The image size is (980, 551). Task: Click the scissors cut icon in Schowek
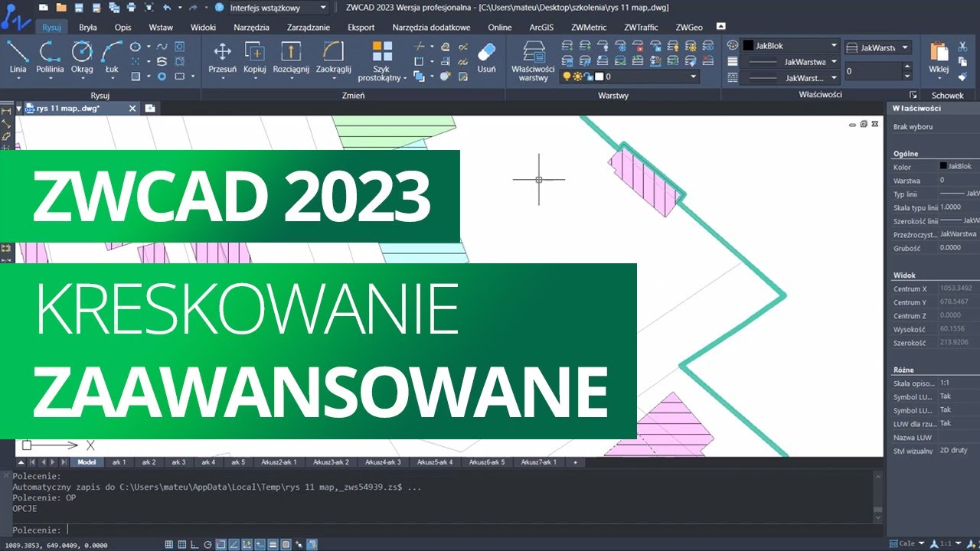point(962,47)
